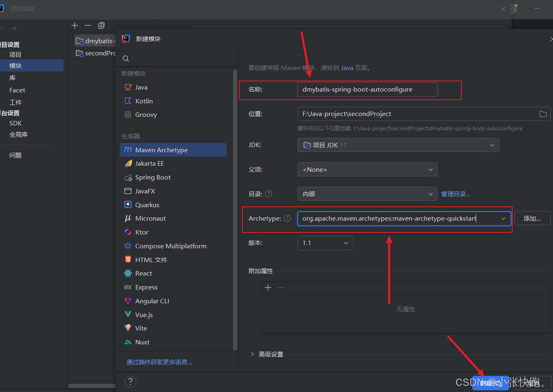Image resolution: width=553 pixels, height=392 pixels.
Task: Choose the Maven Archetype generator
Action: pos(173,150)
